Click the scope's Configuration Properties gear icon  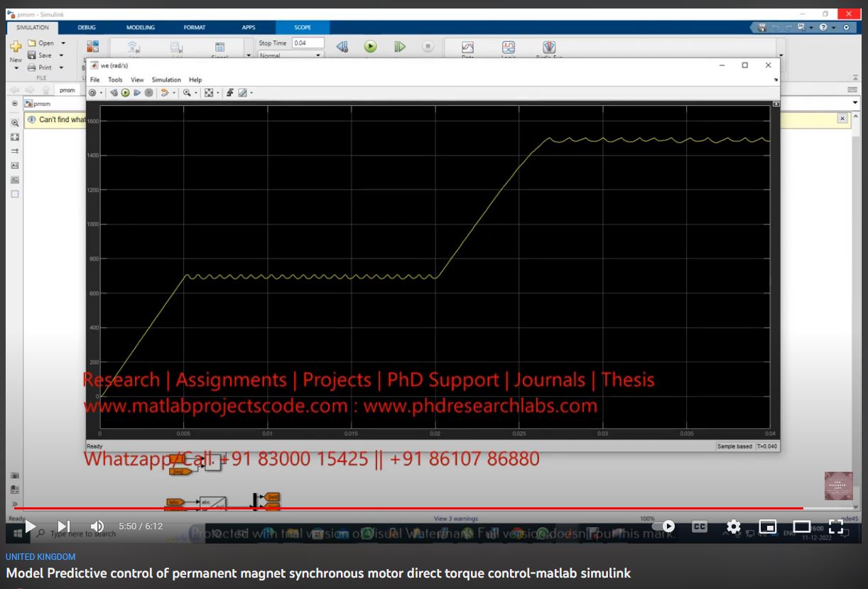92,93
